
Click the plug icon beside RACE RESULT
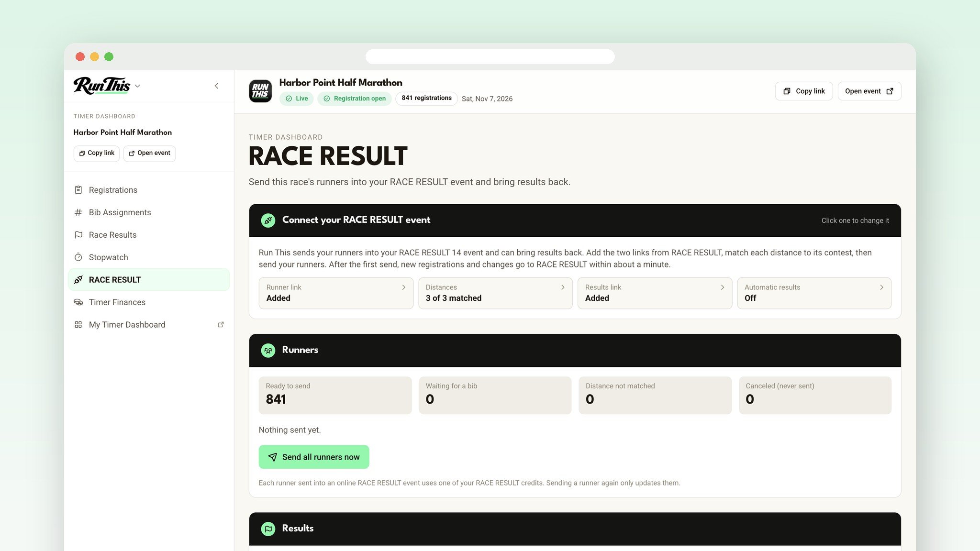pos(78,280)
